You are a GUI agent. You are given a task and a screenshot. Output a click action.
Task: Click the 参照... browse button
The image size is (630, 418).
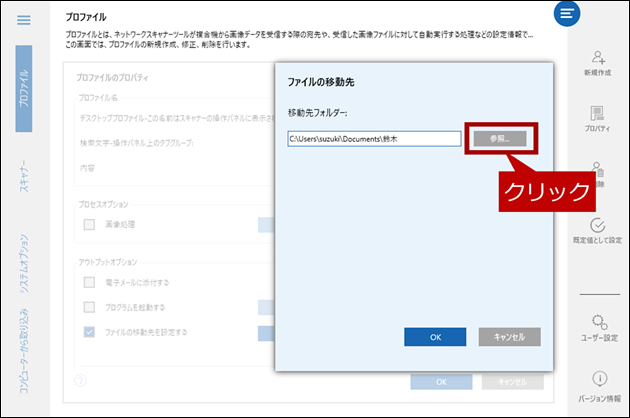[500, 139]
